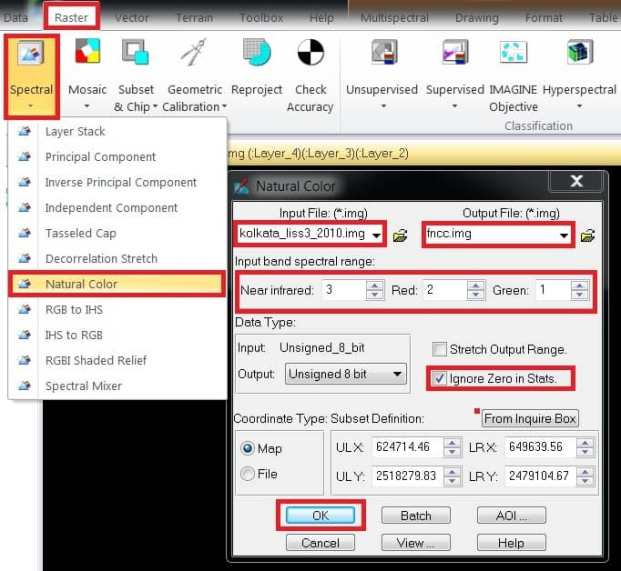Browse for input file with folder icon

coord(400,235)
